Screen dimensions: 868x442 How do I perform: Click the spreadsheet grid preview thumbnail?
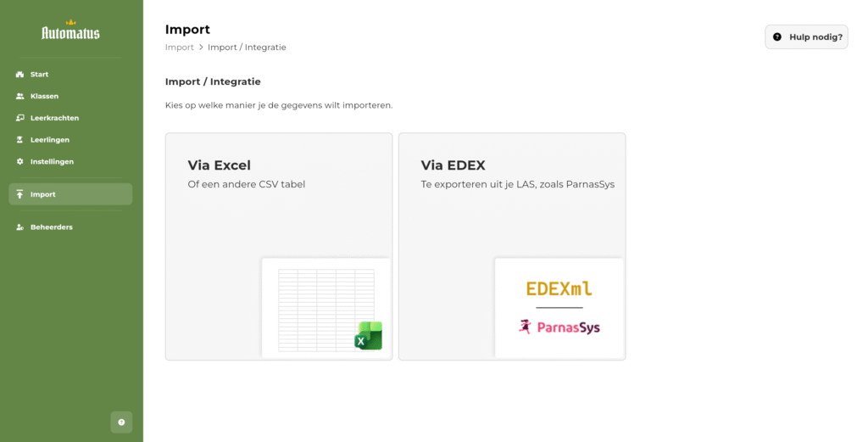(326, 308)
